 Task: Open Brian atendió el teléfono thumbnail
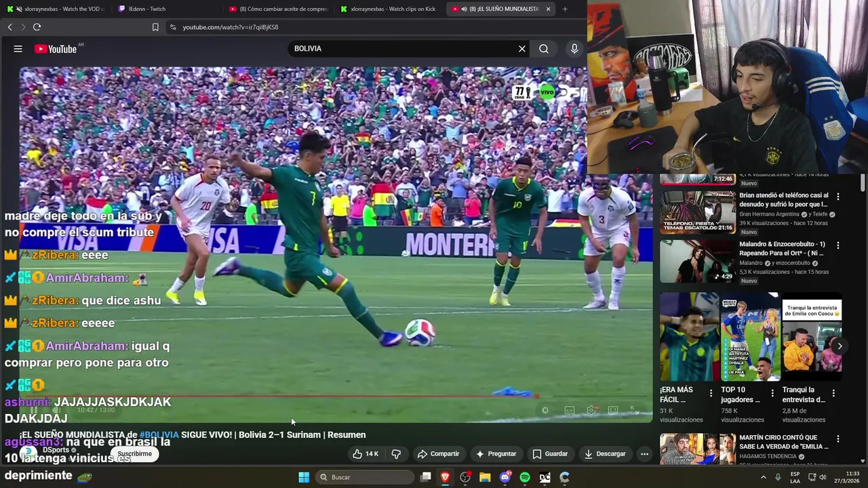[698, 211]
